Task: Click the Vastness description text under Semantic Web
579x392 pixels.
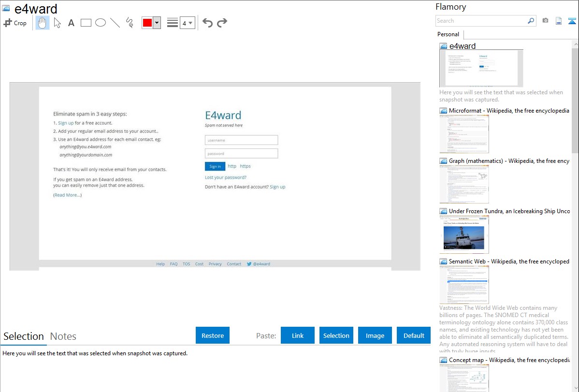Action: (x=504, y=329)
